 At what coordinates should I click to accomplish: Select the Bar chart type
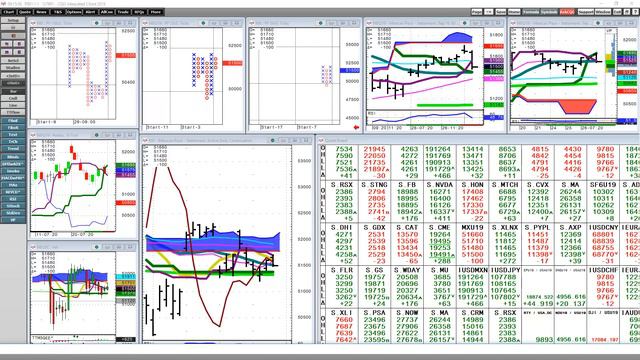pyautogui.click(x=13, y=91)
